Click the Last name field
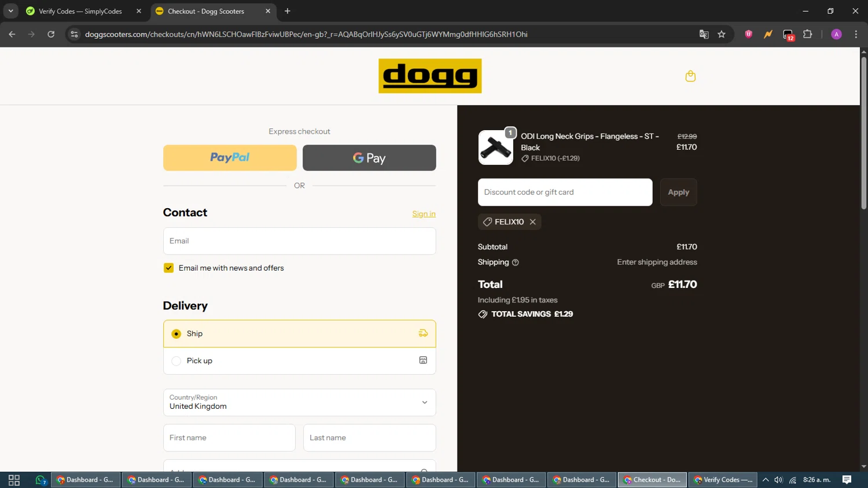Viewport: 868px width, 488px height. (x=369, y=438)
